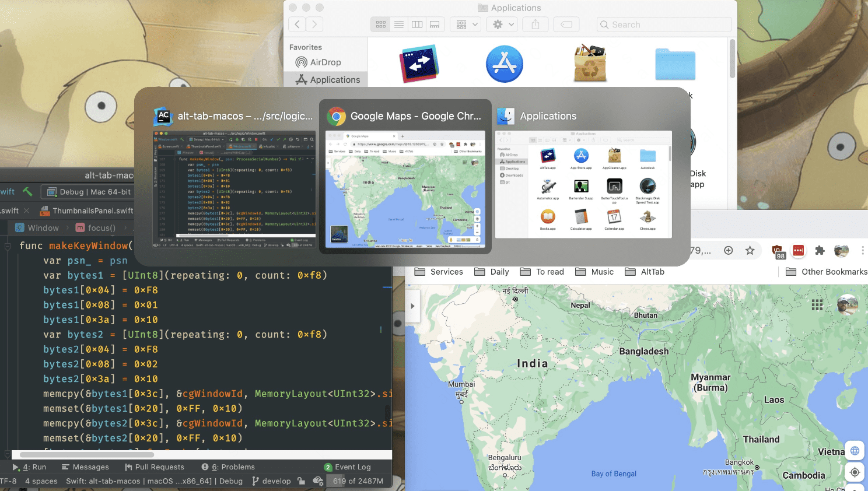Click the Bangladesh label on the map
Screen dimensions: 868x491
tap(644, 351)
